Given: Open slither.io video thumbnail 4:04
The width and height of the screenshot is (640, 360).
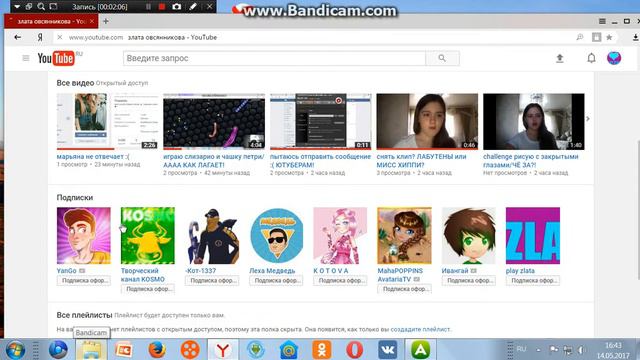Looking at the screenshot, I should click(214, 121).
